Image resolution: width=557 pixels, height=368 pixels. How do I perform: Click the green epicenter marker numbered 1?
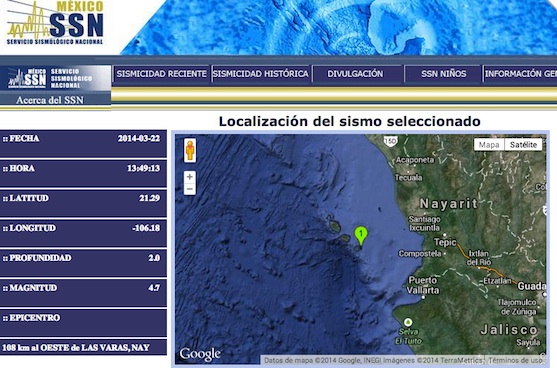coord(361,236)
